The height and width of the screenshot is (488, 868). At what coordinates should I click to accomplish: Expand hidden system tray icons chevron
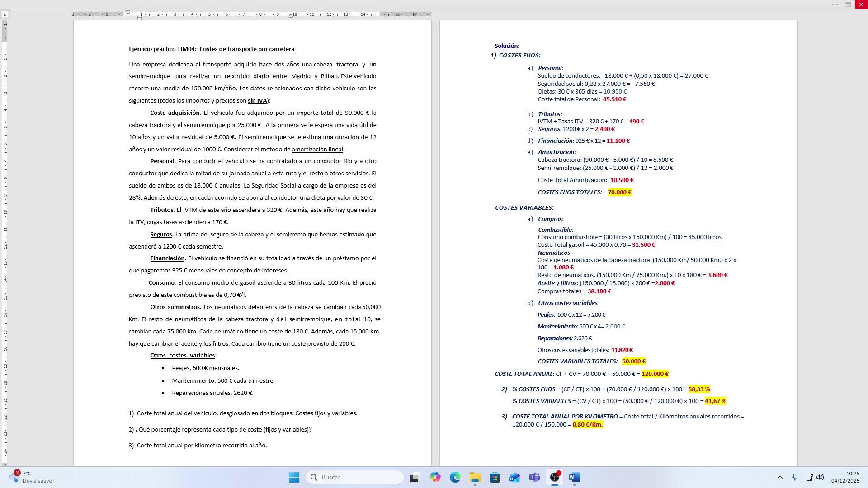click(780, 478)
